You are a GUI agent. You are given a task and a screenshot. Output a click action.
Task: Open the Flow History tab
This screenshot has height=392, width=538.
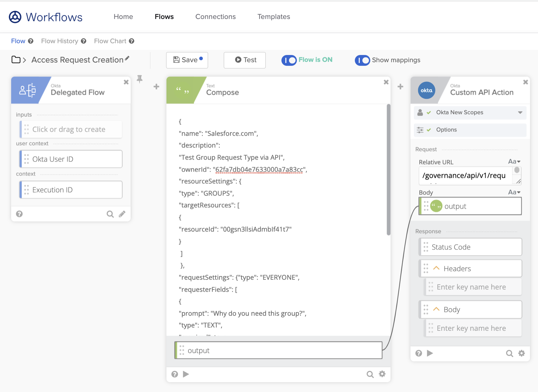point(59,41)
